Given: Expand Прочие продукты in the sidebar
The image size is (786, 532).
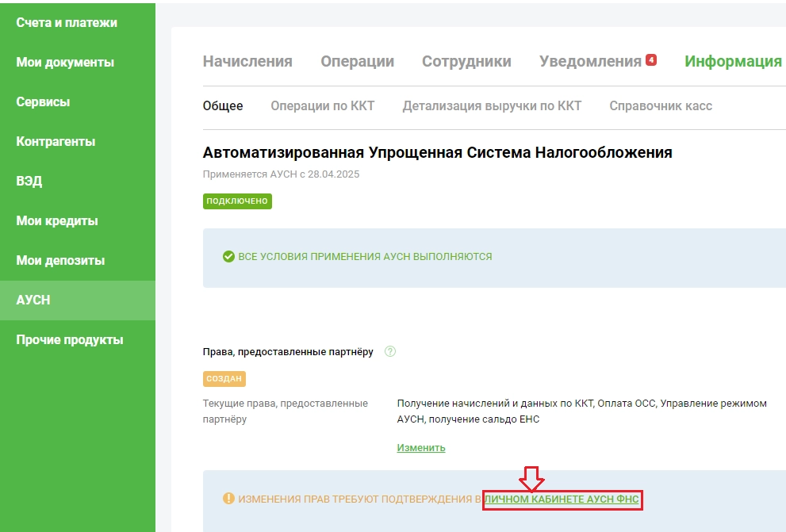Looking at the screenshot, I should [x=70, y=340].
